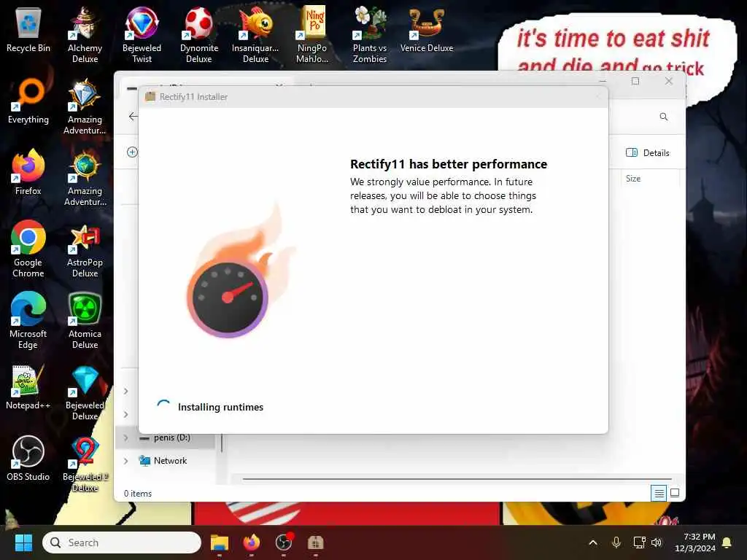
Task: Click the microphone tray icon
Action: click(x=616, y=542)
